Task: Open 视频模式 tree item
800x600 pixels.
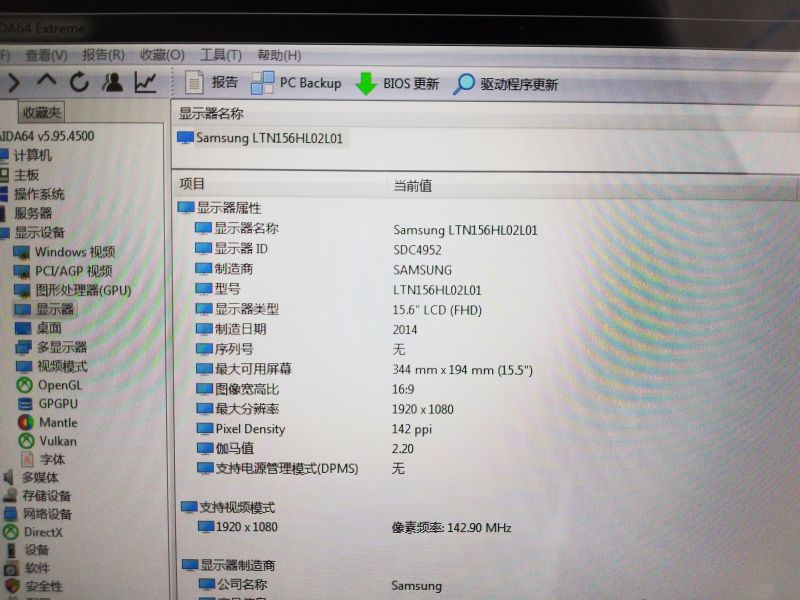Action: coord(52,366)
